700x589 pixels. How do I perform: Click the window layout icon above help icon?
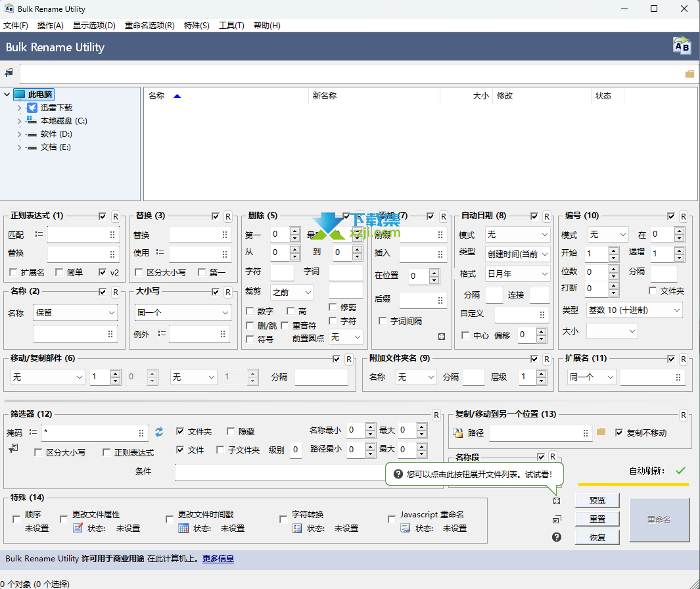[x=557, y=519]
